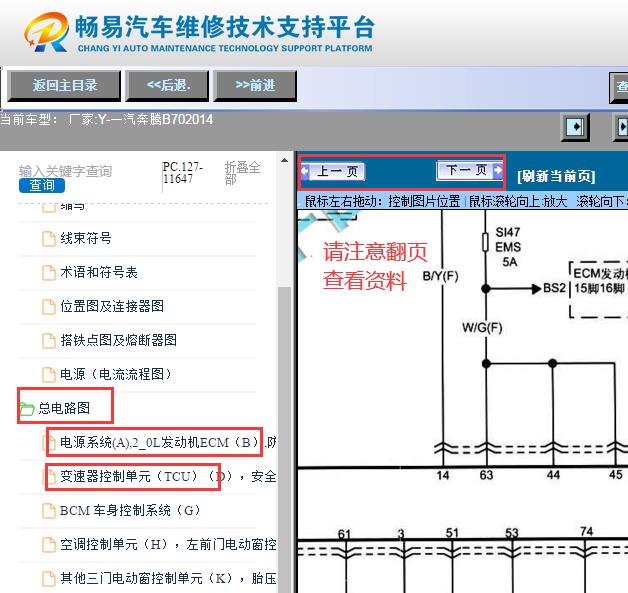Click the page icon beside BCM 车身控制系统

tap(49, 511)
